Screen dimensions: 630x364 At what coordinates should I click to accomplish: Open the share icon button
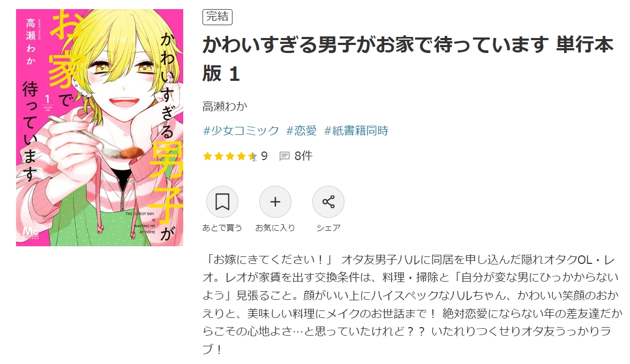pos(328,202)
